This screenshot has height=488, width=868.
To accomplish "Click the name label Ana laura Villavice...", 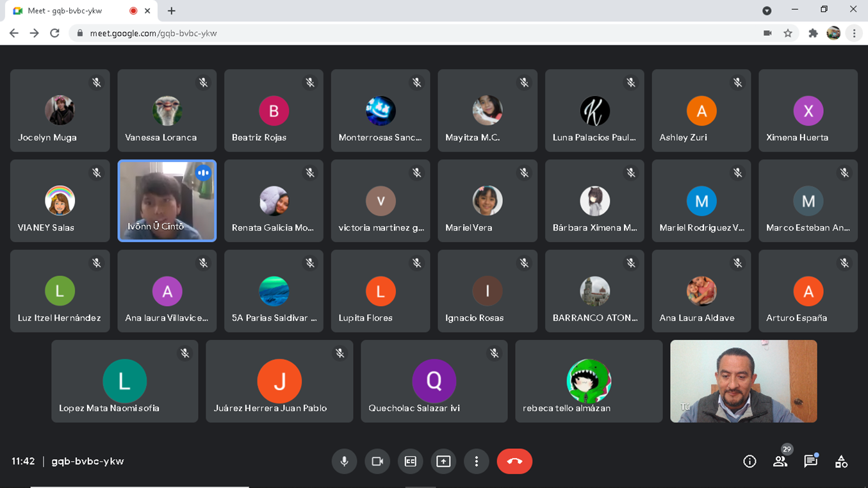I will [x=167, y=318].
